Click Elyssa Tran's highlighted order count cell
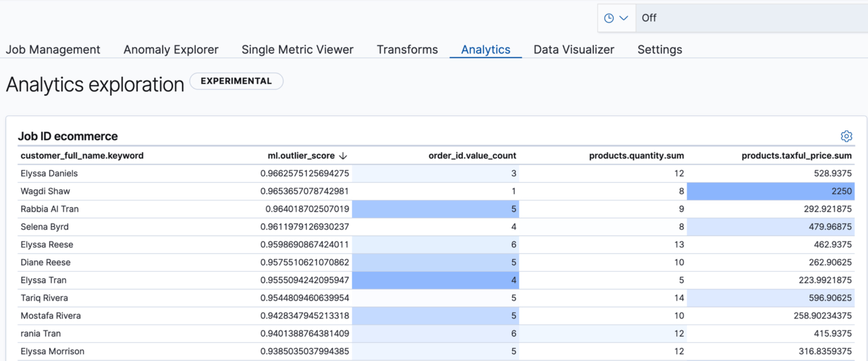 click(x=435, y=280)
